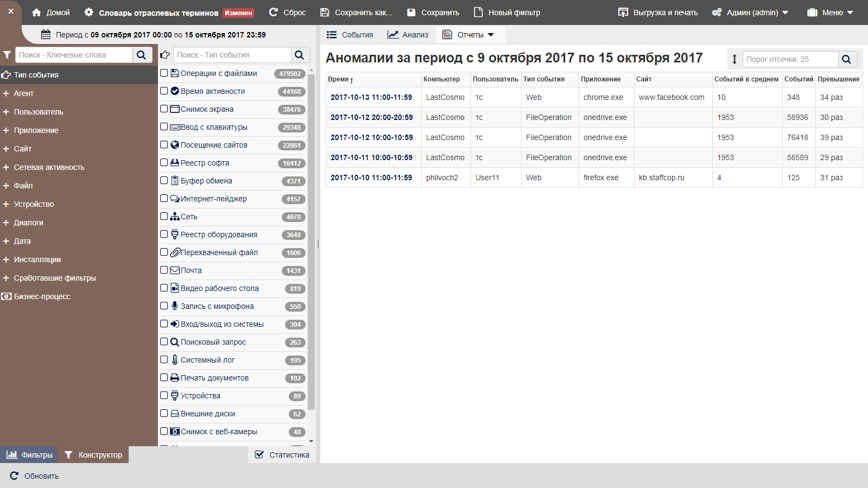This screenshot has height=488, width=868.
Task: Click the Посещение сайтов globe icon
Action: [175, 145]
